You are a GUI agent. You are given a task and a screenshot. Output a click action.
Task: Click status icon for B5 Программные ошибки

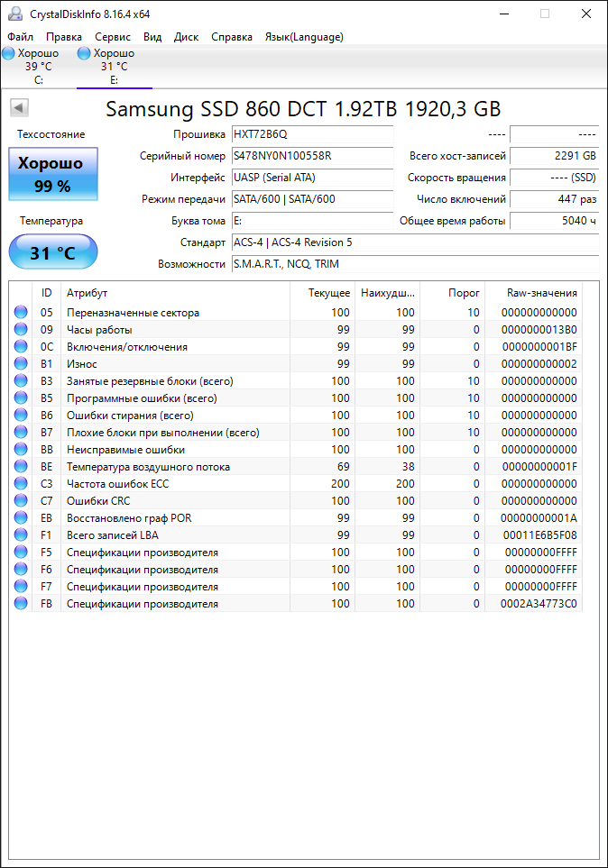pos(21,398)
